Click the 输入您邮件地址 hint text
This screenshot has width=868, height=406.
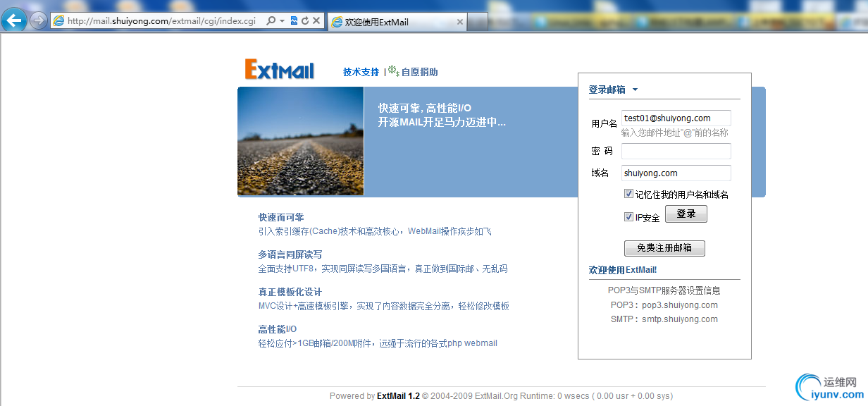point(675,133)
